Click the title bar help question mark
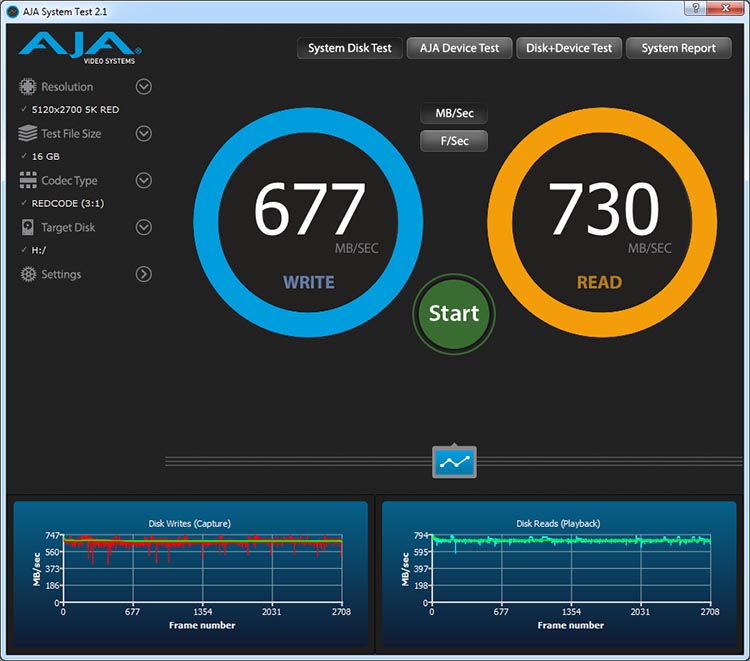750x661 pixels. click(x=695, y=7)
